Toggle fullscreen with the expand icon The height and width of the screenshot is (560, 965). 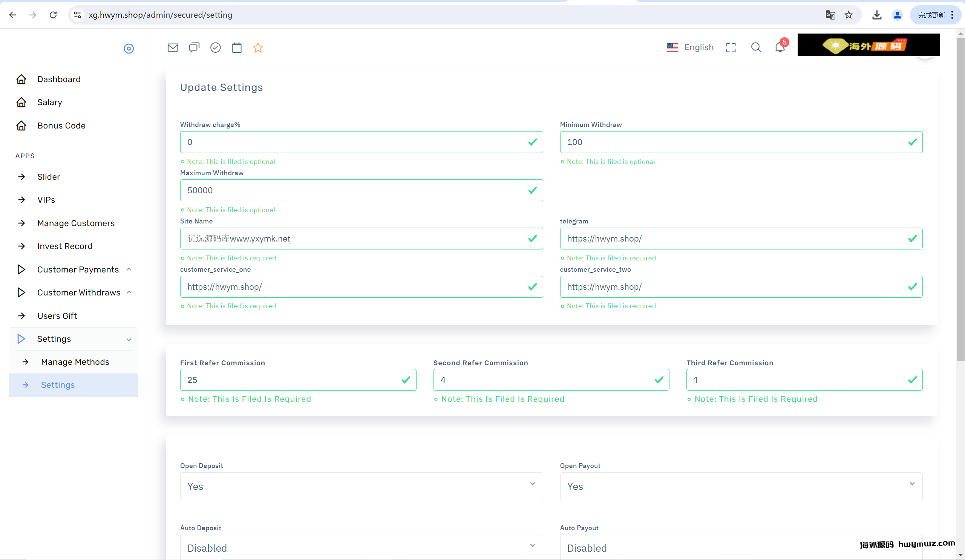pyautogui.click(x=731, y=47)
